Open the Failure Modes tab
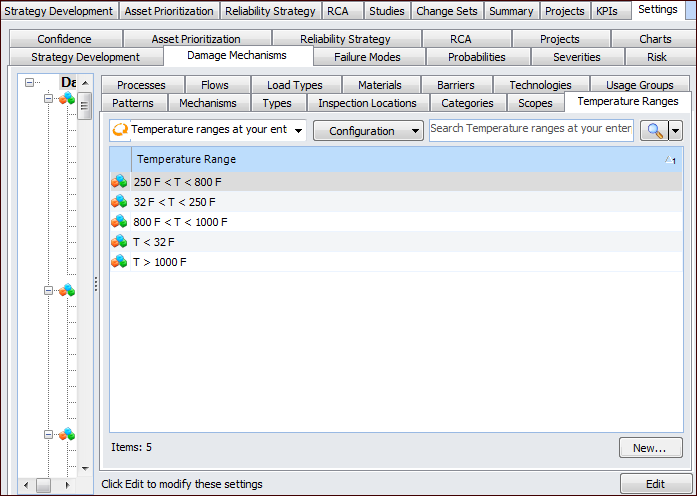This screenshot has height=496, width=697. tap(366, 57)
